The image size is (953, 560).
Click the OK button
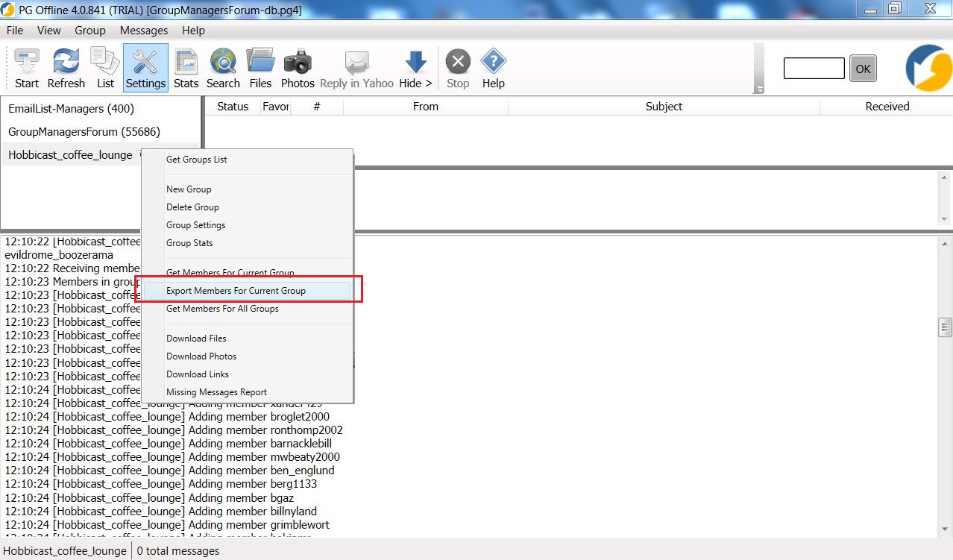pyautogui.click(x=863, y=69)
